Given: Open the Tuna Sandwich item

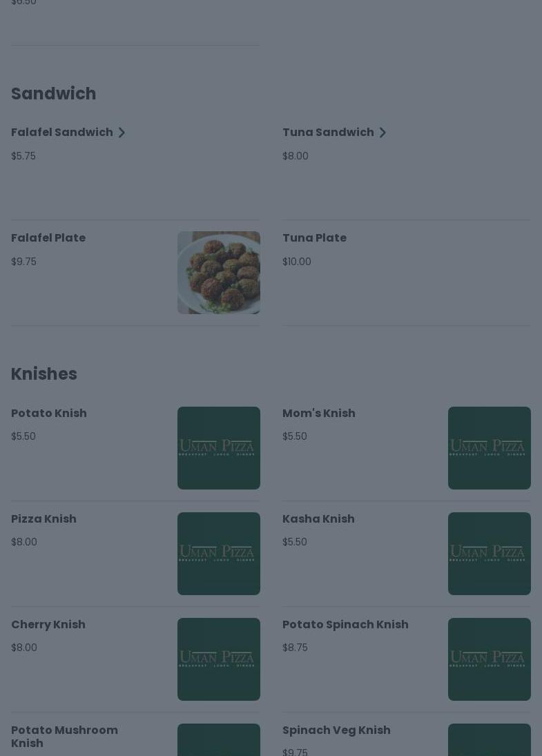Looking at the screenshot, I should tap(328, 133).
